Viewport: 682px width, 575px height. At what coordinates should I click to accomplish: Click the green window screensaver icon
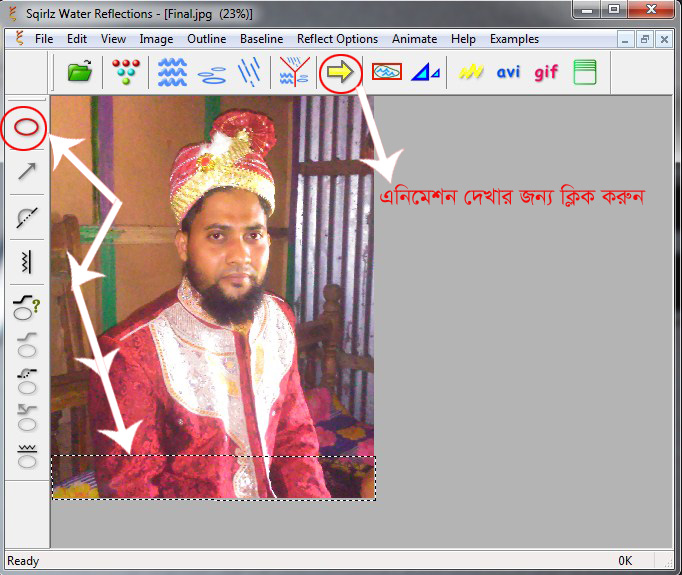click(585, 72)
